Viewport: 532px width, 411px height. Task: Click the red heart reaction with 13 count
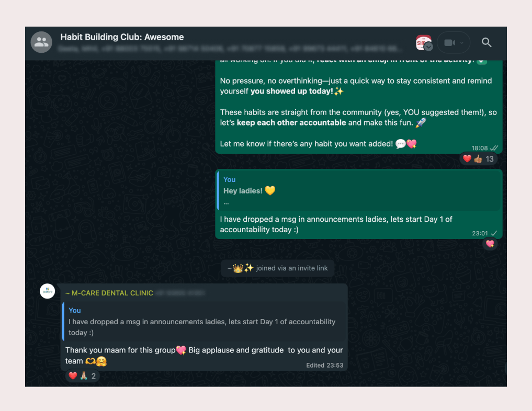click(x=467, y=159)
